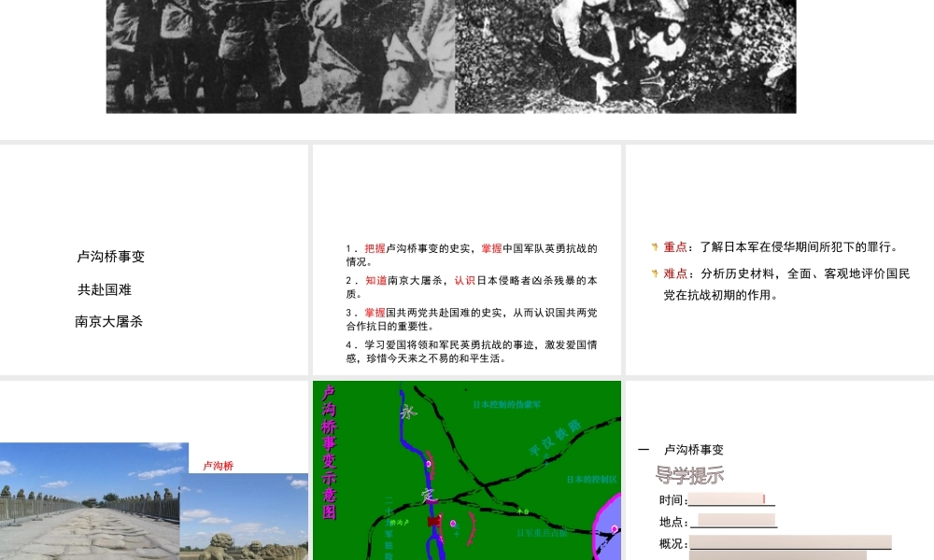Screen dimensions: 934x560
Task: Click the 导学提示 title
Action: point(690,475)
